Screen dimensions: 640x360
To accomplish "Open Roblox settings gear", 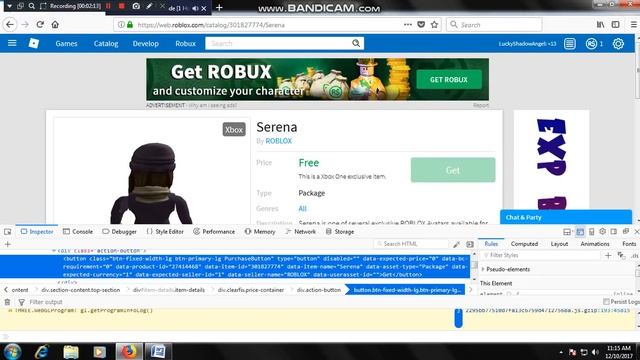I will pos(618,43).
